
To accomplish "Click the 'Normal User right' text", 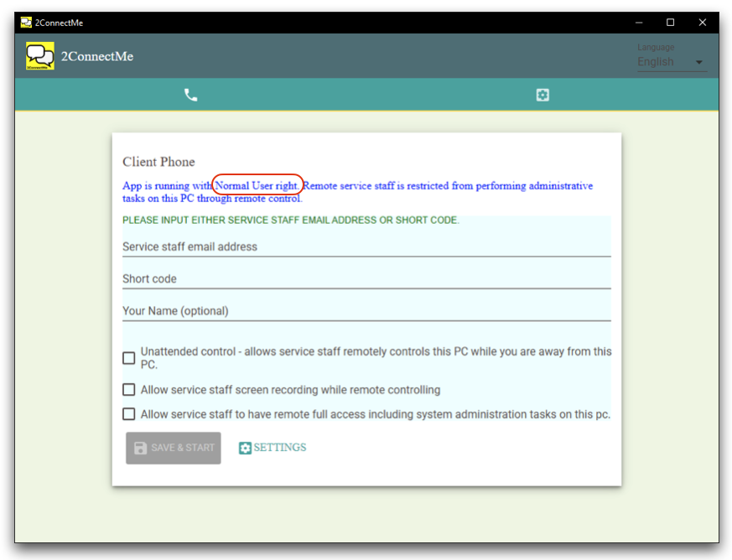I will 257,186.
